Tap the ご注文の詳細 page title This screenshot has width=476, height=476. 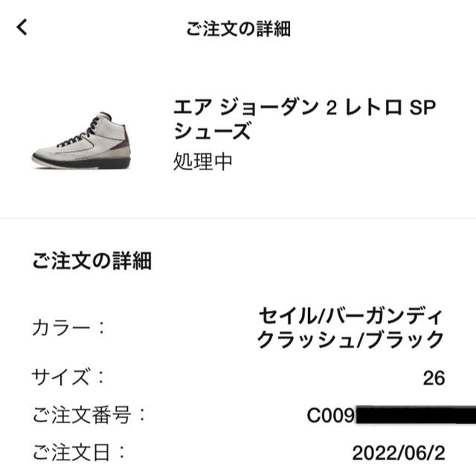[x=238, y=29]
